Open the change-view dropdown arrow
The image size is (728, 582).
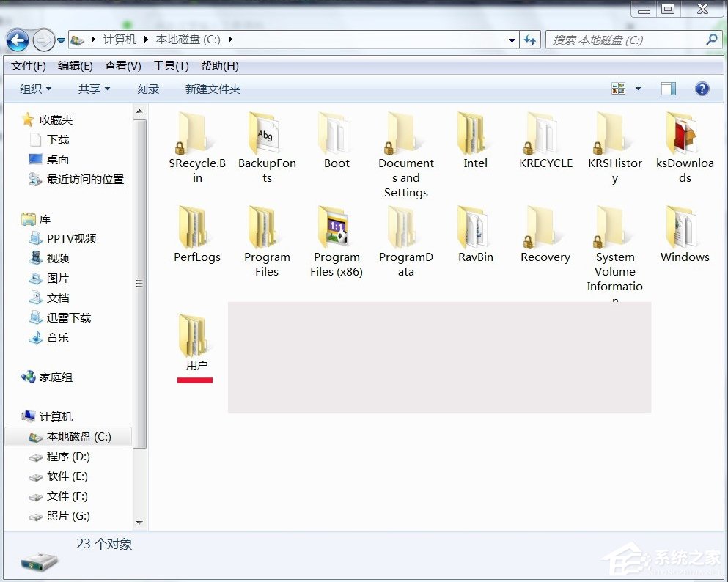click(637, 88)
